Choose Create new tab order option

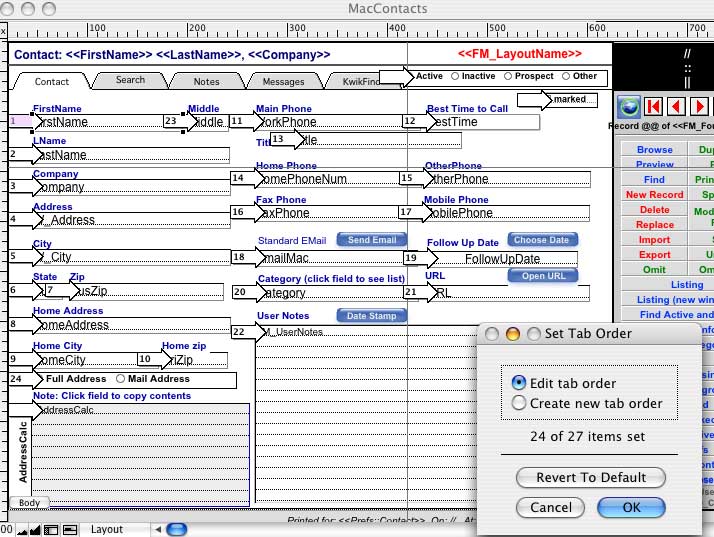518,403
